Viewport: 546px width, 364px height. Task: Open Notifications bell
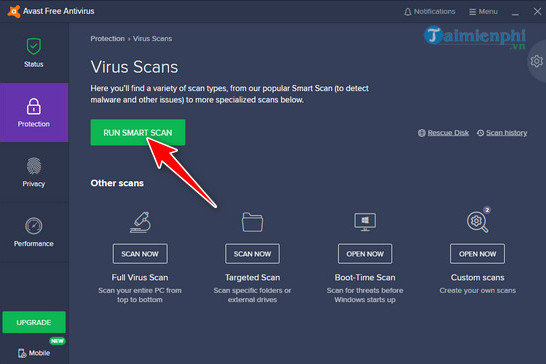point(429,11)
